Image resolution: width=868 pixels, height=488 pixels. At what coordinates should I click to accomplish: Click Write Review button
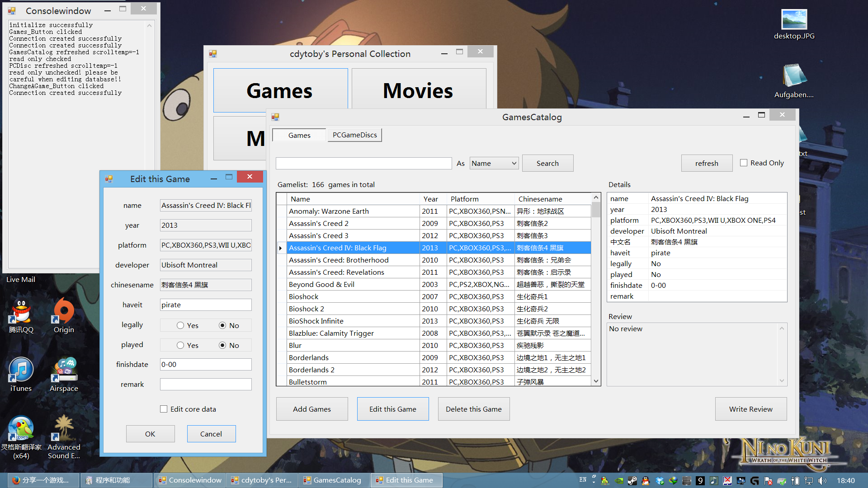click(x=751, y=409)
